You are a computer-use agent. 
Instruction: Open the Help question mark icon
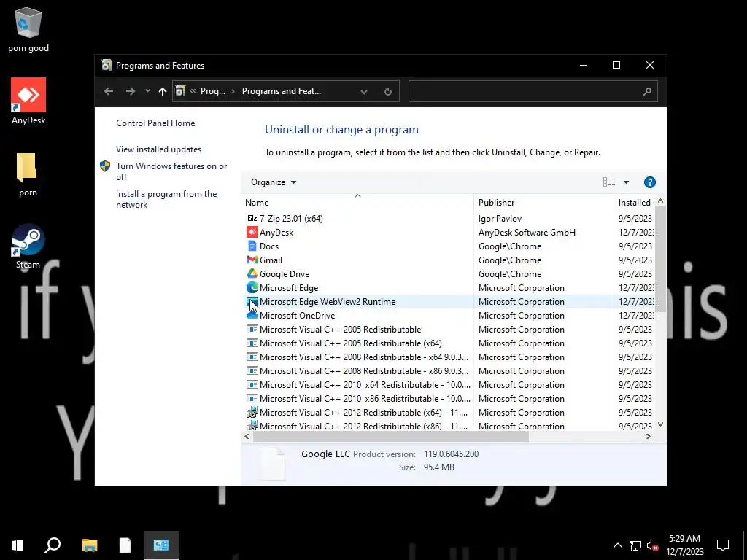649,182
